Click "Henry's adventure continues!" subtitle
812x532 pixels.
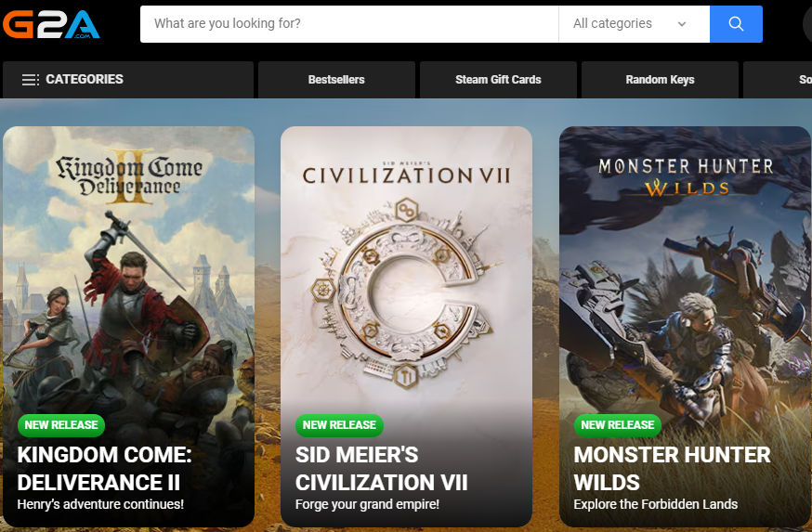100,504
